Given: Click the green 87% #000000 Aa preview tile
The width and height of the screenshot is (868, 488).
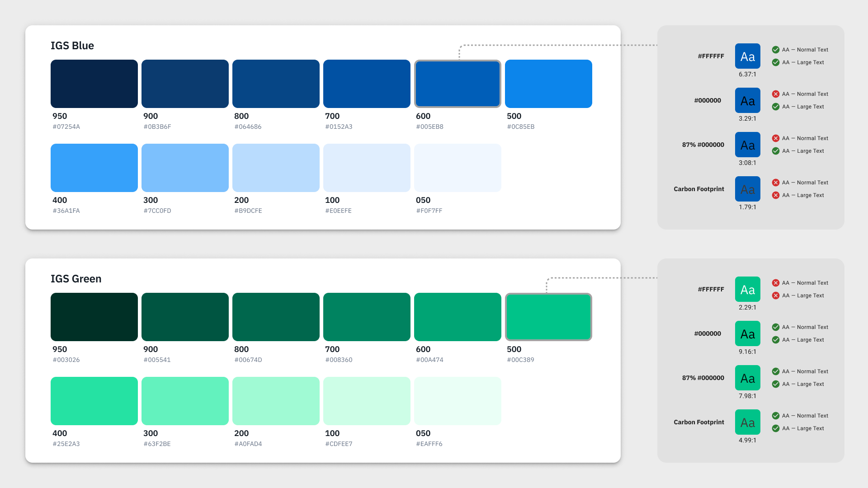Looking at the screenshot, I should [x=747, y=378].
